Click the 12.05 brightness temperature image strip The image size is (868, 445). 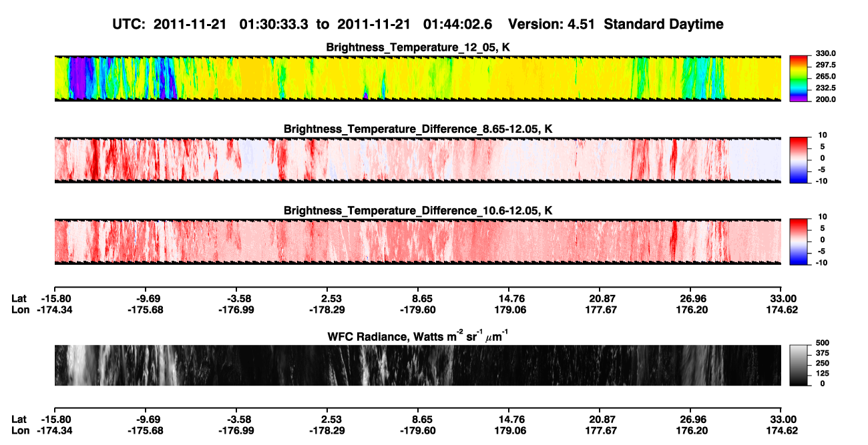pos(418,78)
